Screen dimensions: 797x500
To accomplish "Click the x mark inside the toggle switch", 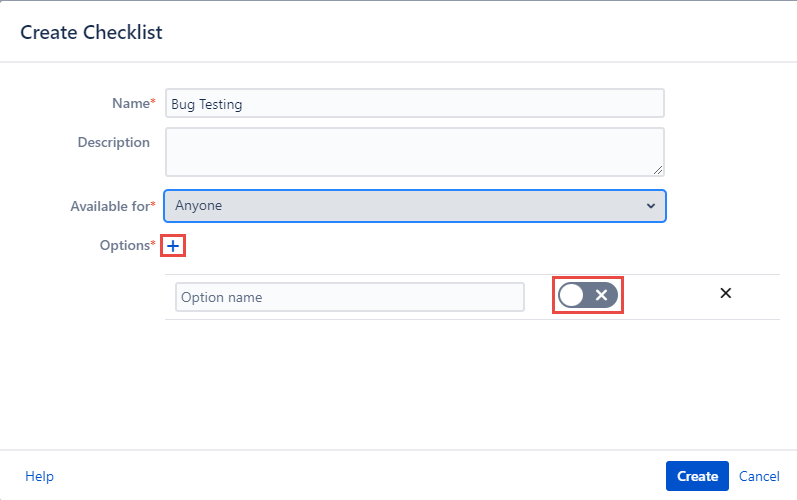I will coord(602,295).
